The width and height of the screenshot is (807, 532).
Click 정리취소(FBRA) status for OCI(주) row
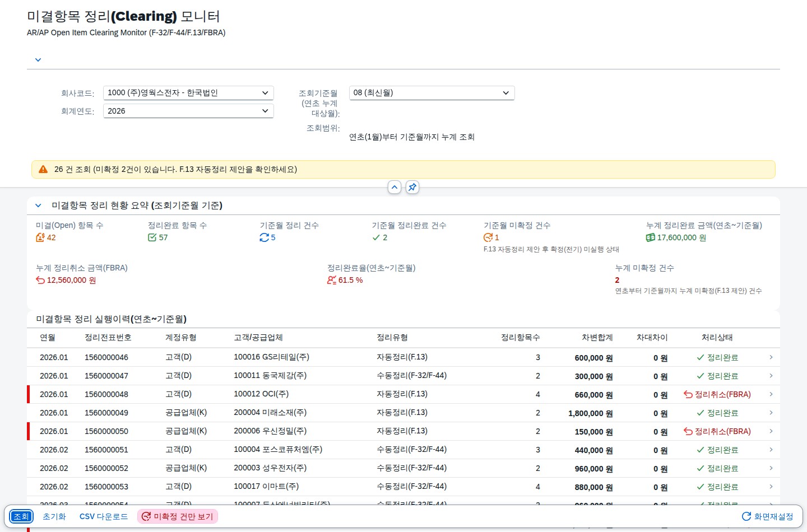click(717, 394)
